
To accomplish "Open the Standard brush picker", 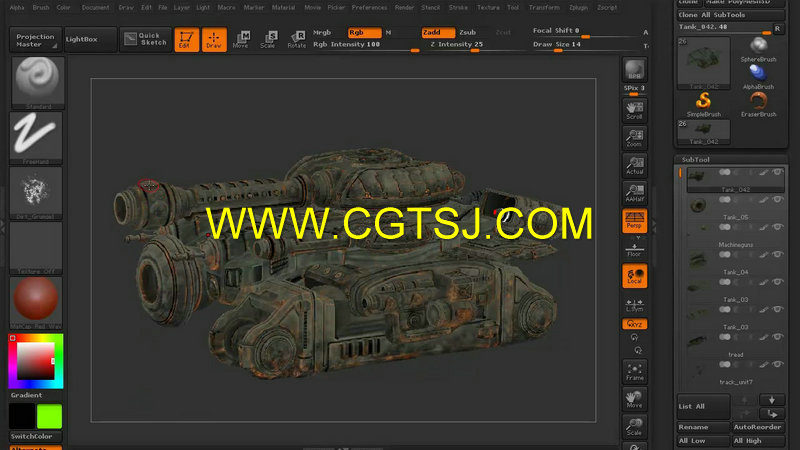I will 37,82.
